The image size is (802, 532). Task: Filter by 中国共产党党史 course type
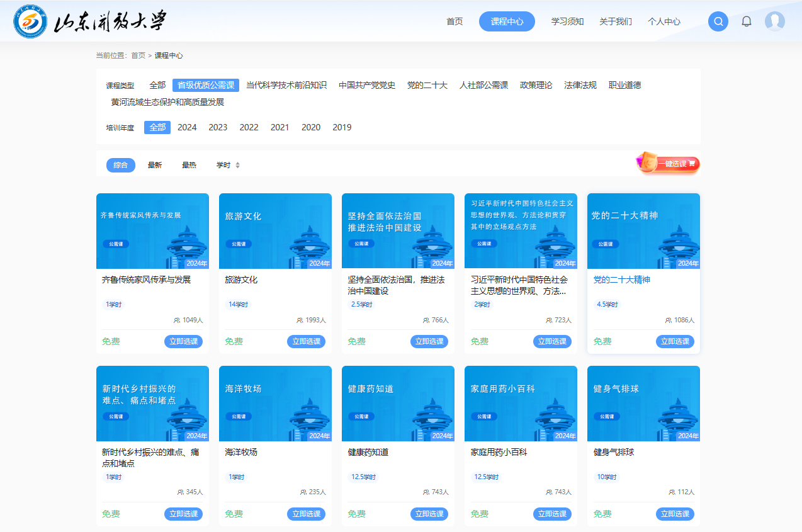coord(367,85)
